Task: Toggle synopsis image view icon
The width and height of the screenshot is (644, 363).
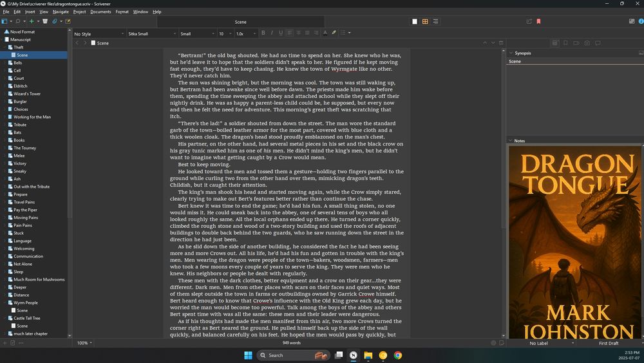Action: click(641, 53)
